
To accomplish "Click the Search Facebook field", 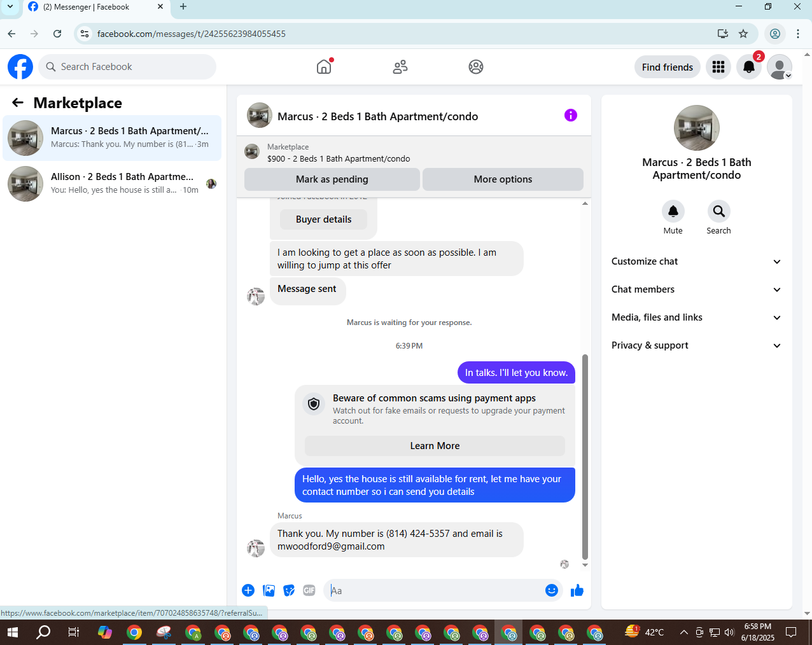I will (127, 67).
